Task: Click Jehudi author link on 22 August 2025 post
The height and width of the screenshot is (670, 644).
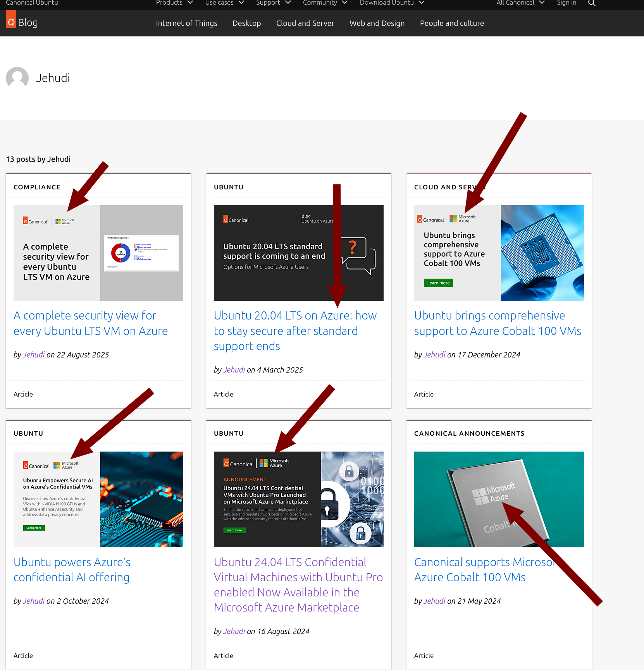Action: [x=34, y=355]
